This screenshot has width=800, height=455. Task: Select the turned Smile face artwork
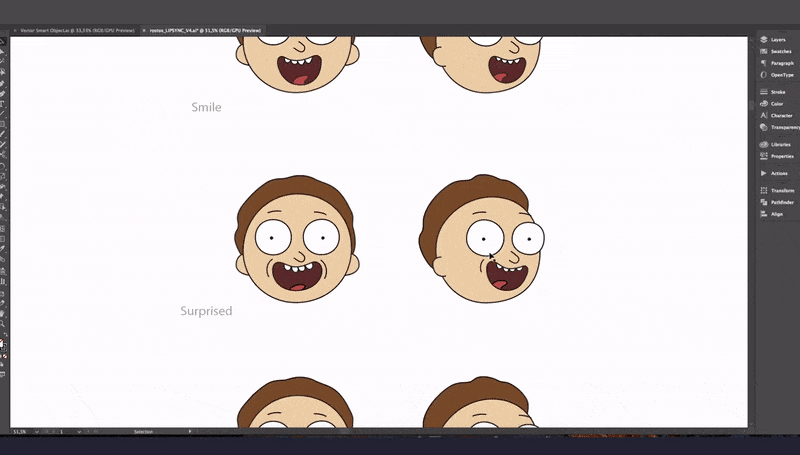[x=482, y=64]
